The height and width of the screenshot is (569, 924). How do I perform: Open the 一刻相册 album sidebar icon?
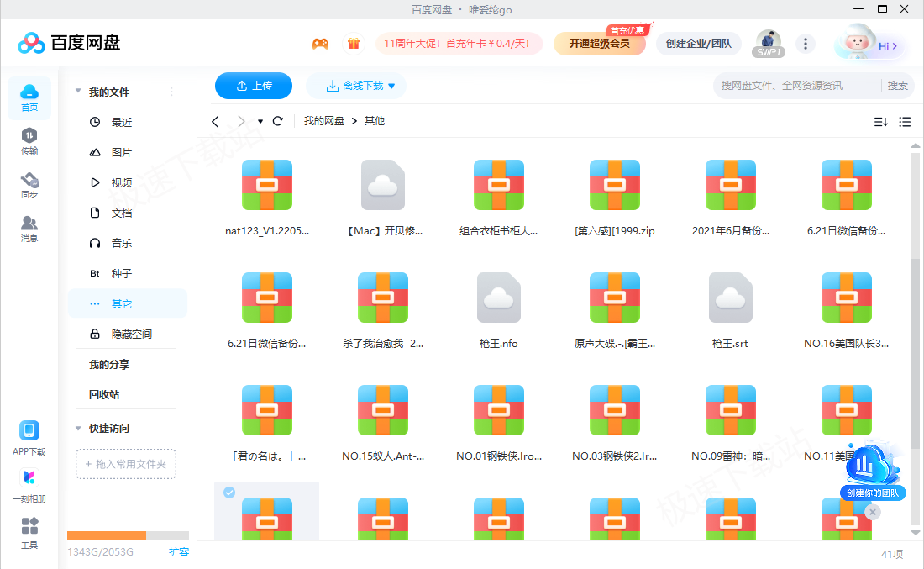[x=29, y=486]
